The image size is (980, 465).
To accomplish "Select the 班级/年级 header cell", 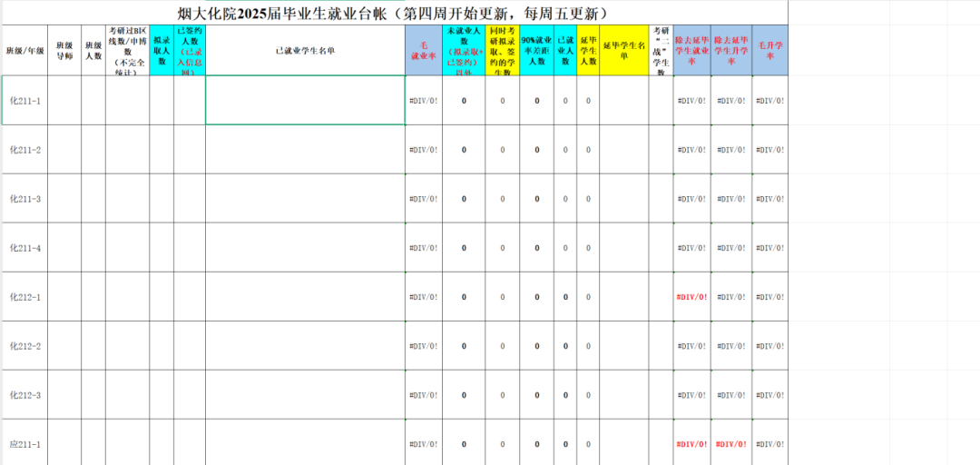I will [24, 50].
